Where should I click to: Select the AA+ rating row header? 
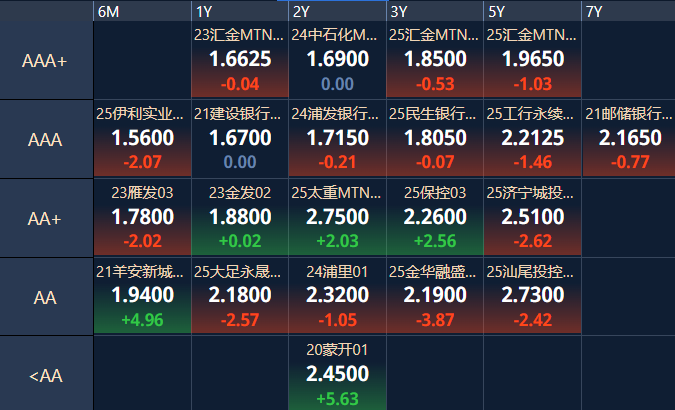click(x=46, y=218)
